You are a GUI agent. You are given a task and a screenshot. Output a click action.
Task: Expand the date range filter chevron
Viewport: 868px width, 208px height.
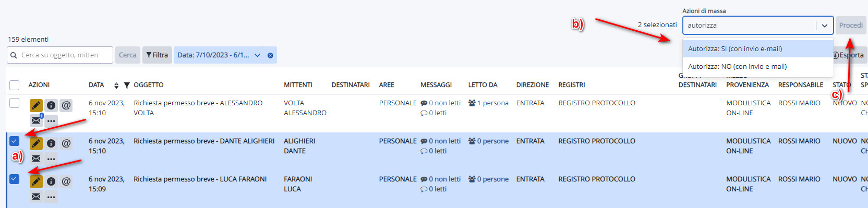tap(257, 55)
